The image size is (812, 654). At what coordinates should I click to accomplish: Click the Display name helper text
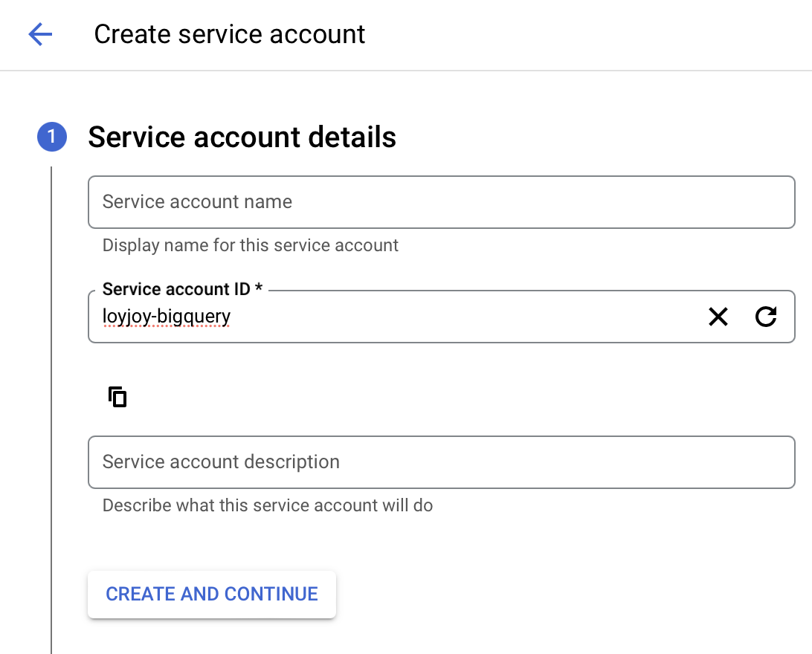click(x=251, y=245)
